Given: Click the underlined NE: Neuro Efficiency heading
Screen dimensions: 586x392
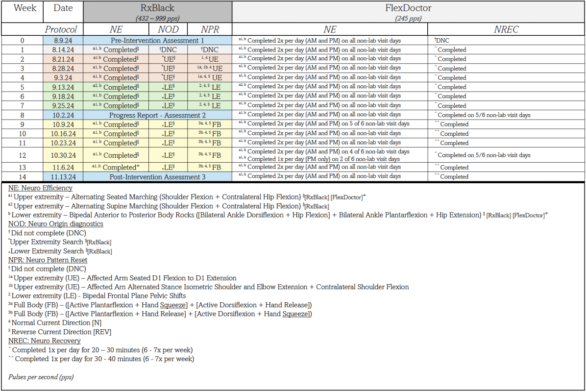Looking at the screenshot, I should 40,188.
